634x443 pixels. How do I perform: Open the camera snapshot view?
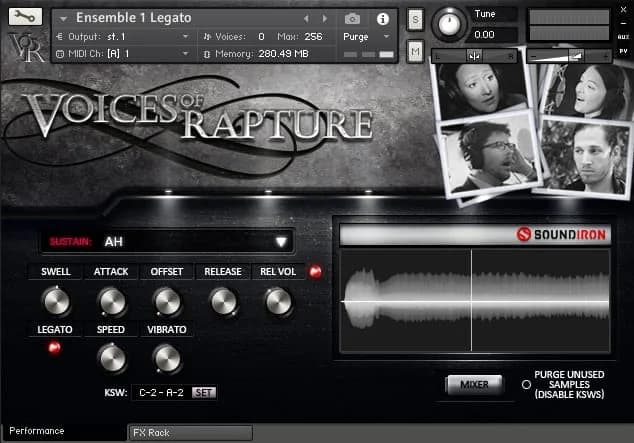(352, 19)
